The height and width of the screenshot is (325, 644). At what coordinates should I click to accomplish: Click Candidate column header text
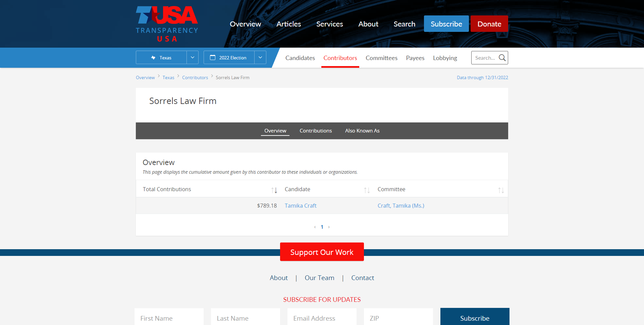point(297,189)
